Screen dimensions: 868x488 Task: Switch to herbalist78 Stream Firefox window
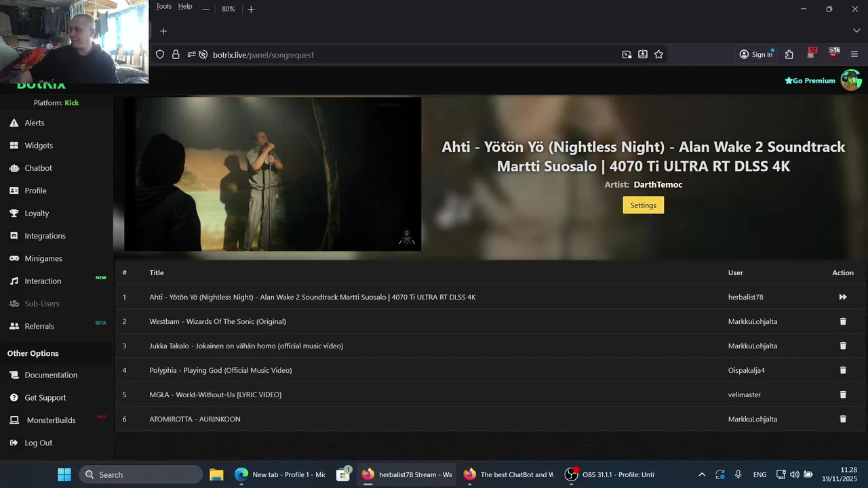pos(407,474)
